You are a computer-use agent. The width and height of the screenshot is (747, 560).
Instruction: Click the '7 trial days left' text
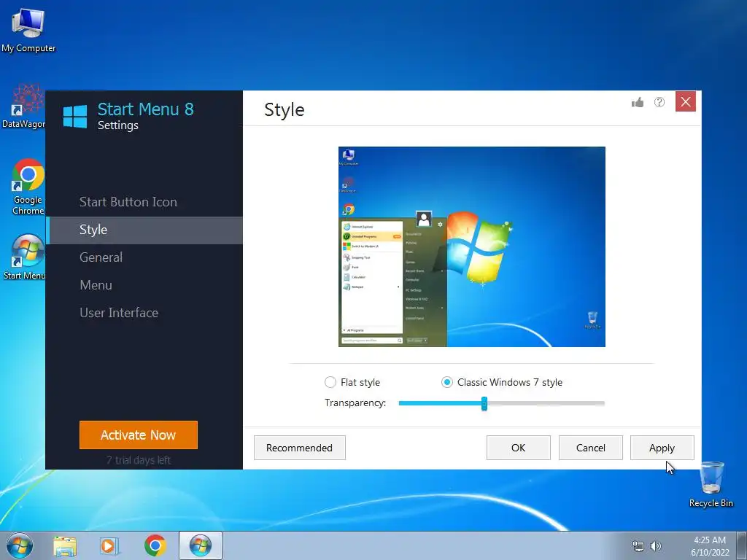point(139,460)
